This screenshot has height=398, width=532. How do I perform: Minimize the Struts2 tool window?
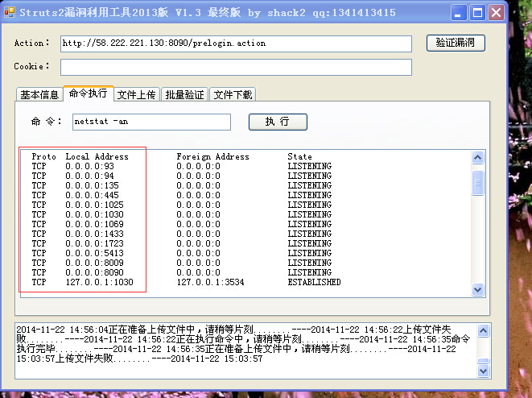click(459, 13)
